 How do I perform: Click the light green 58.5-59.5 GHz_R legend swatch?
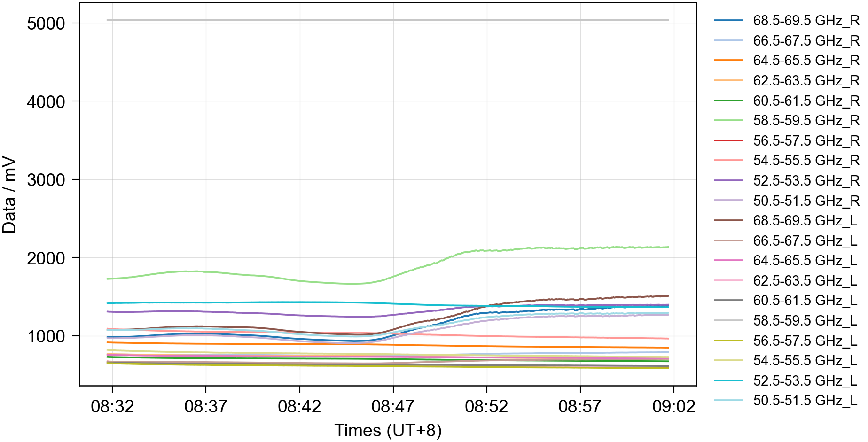[x=728, y=121]
